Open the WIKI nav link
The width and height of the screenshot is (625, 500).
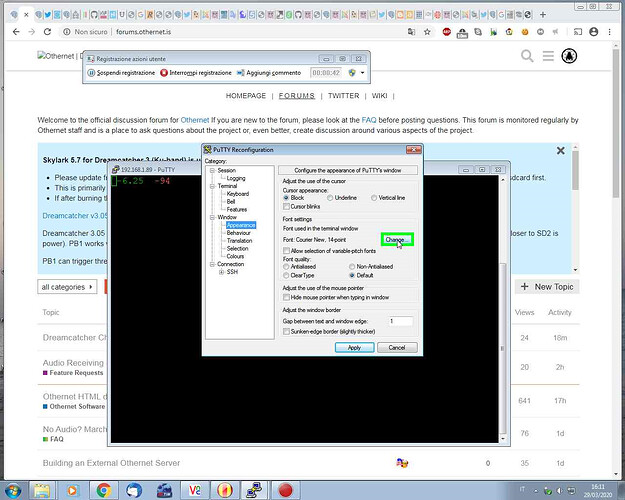click(379, 96)
